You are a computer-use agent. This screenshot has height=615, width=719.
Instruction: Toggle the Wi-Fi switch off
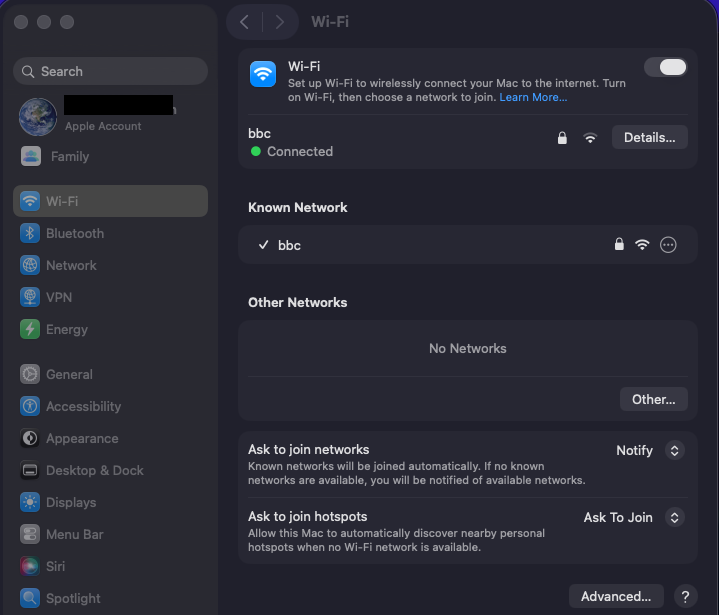tap(665, 67)
